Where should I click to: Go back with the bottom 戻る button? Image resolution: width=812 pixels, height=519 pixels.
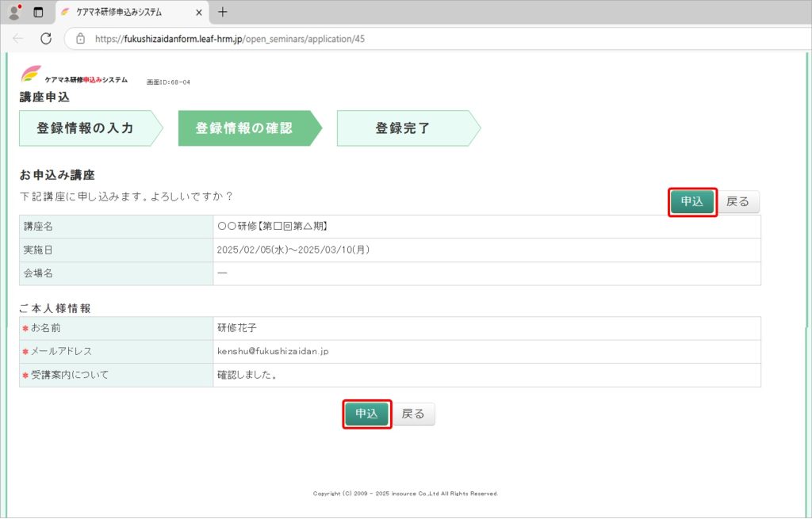(413, 414)
